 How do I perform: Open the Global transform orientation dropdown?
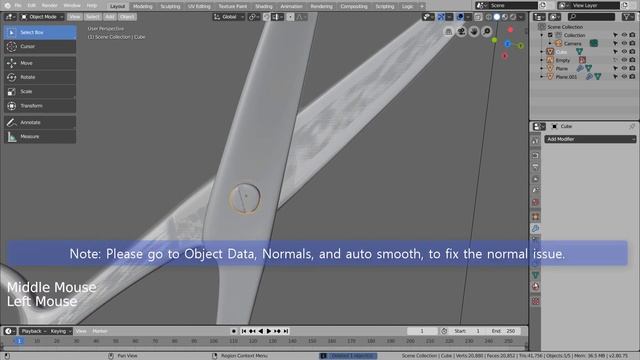[x=228, y=17]
